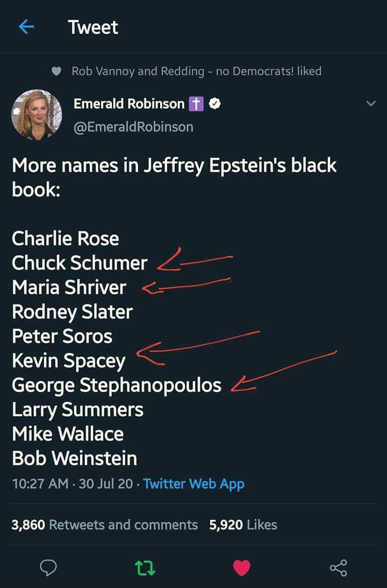Click the verified badge beside Emerald Robinson

pos(214,104)
